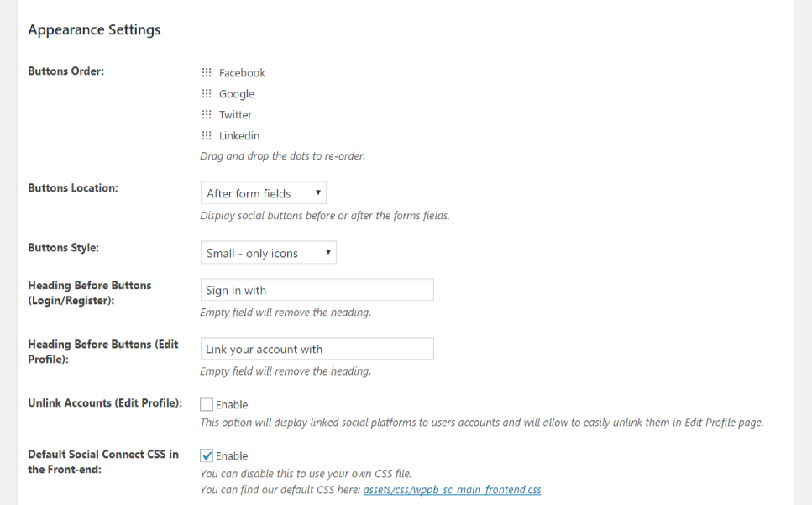Open the Buttons Location dropdown
812x505 pixels.
[x=263, y=193]
